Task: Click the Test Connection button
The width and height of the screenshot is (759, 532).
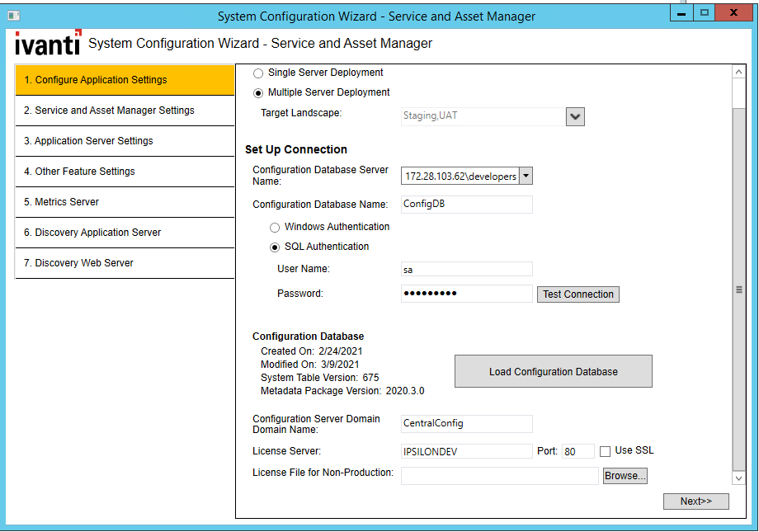Action: pos(577,294)
